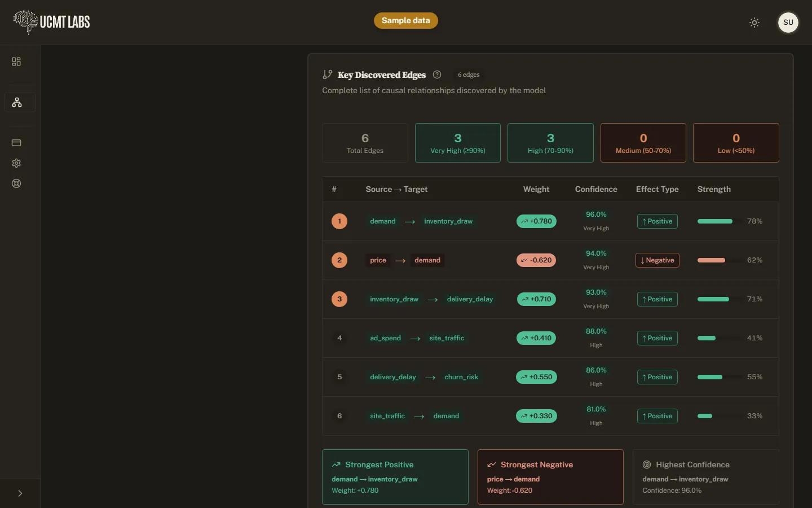Open the billing card icon in sidebar
This screenshot has width=812, height=508.
[16, 143]
